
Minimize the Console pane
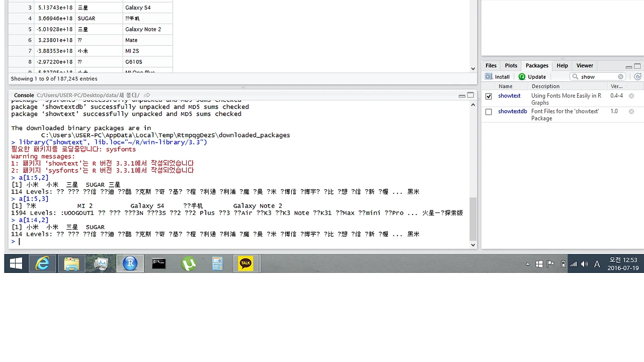[461, 95]
